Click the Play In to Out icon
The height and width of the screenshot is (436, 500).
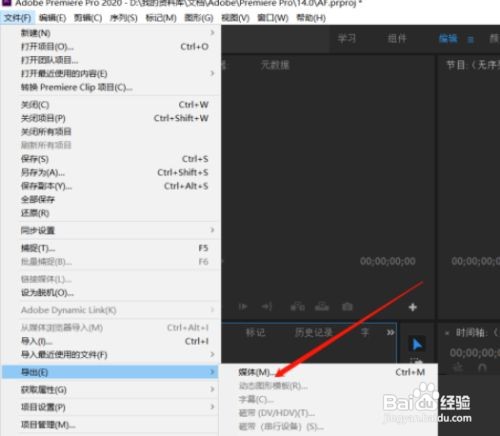[x=243, y=307]
